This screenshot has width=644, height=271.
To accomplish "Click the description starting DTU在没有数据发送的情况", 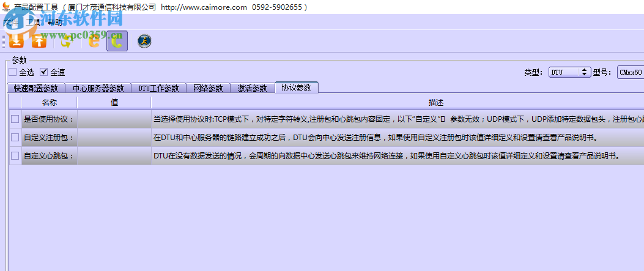I will (x=398, y=155).
